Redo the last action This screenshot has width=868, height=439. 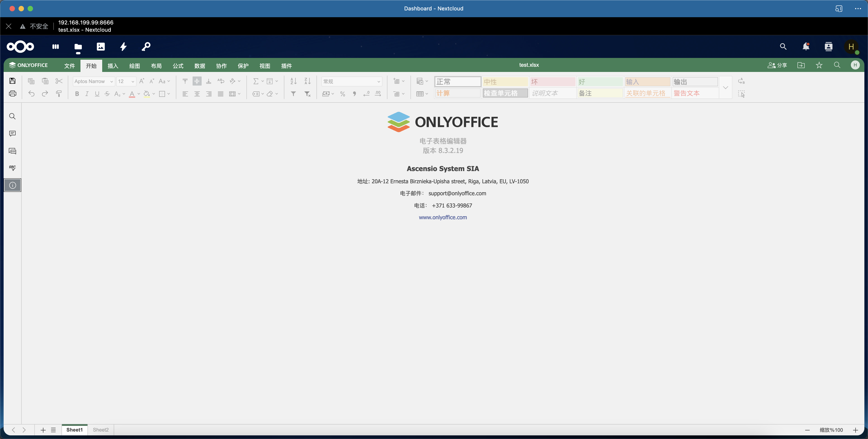[45, 93]
